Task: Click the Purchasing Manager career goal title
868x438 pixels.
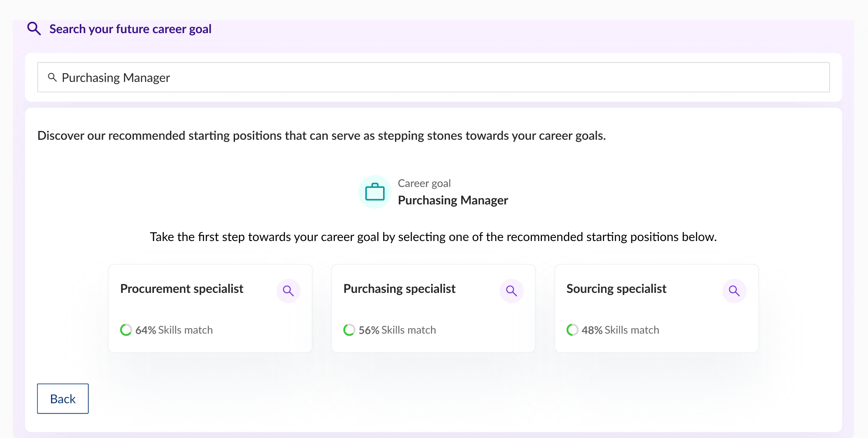Action: click(453, 200)
